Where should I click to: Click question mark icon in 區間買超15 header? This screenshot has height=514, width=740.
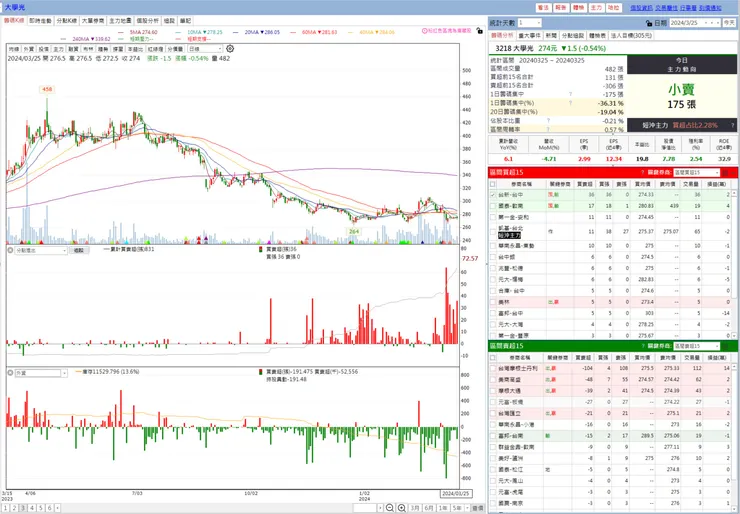point(642,173)
